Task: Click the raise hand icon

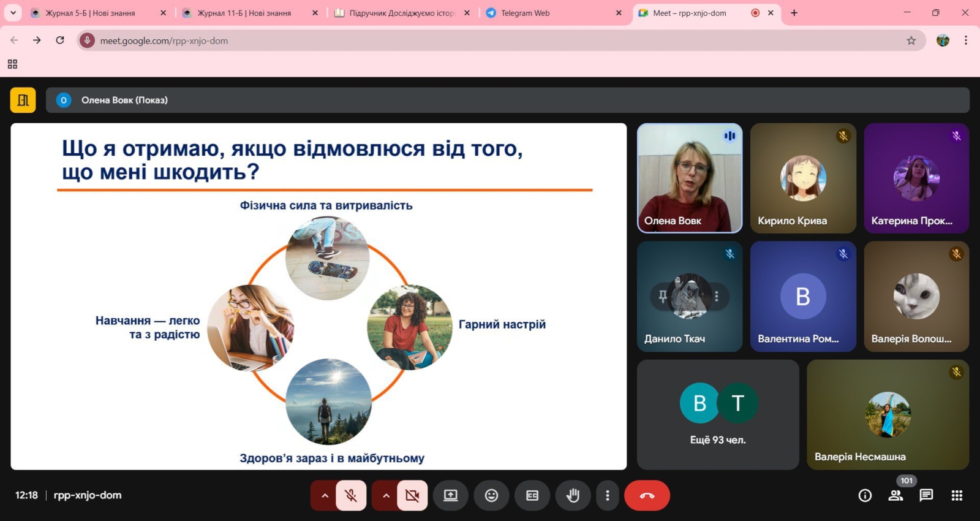Action: click(x=573, y=495)
